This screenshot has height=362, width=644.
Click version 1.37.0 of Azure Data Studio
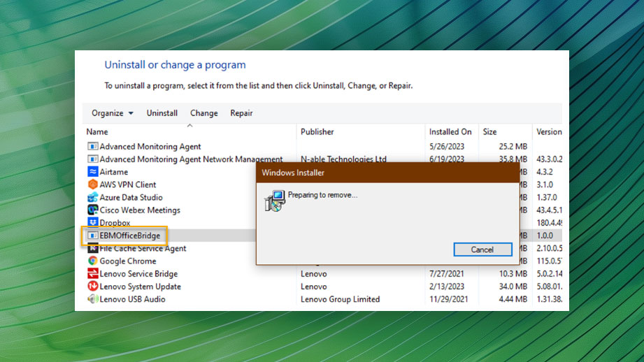(x=547, y=197)
